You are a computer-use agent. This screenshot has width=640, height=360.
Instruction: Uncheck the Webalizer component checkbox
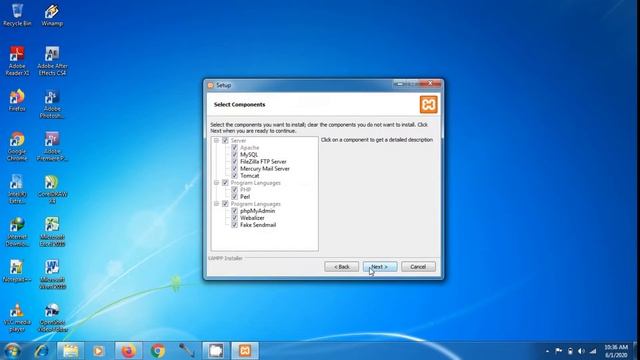pyautogui.click(x=234, y=218)
